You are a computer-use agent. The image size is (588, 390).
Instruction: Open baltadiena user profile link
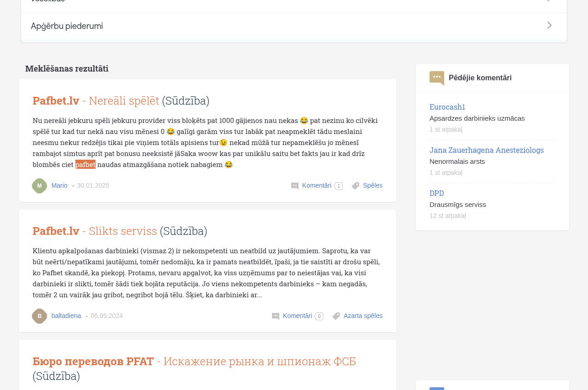point(66,316)
